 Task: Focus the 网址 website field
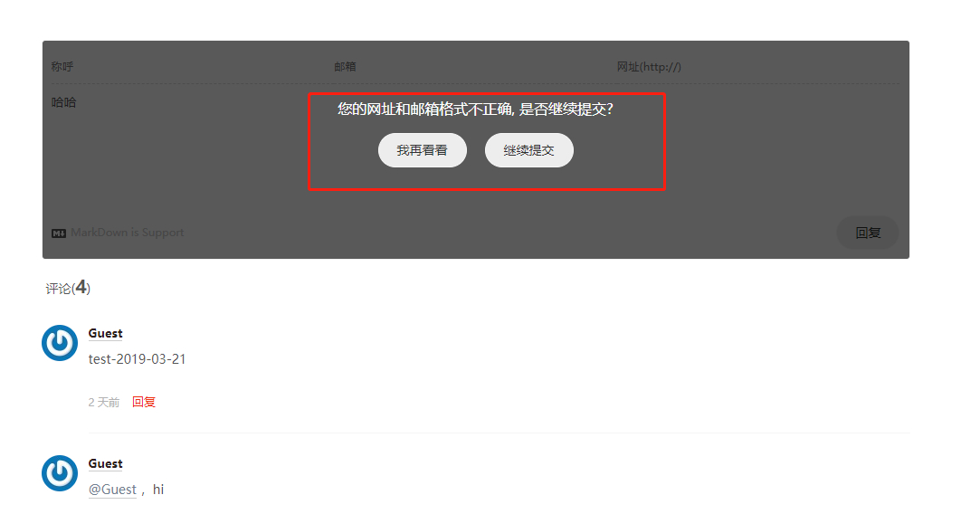point(757,67)
